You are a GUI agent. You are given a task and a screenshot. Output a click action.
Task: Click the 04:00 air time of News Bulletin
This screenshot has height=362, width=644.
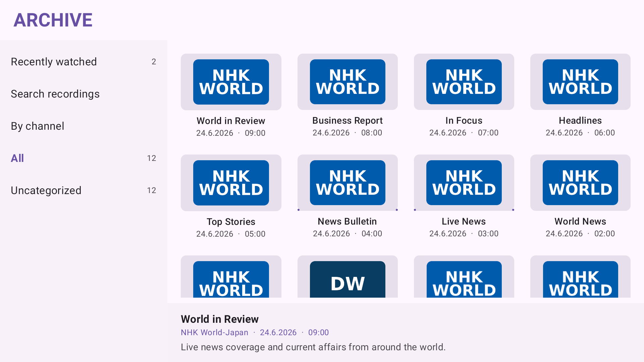[372, 234]
